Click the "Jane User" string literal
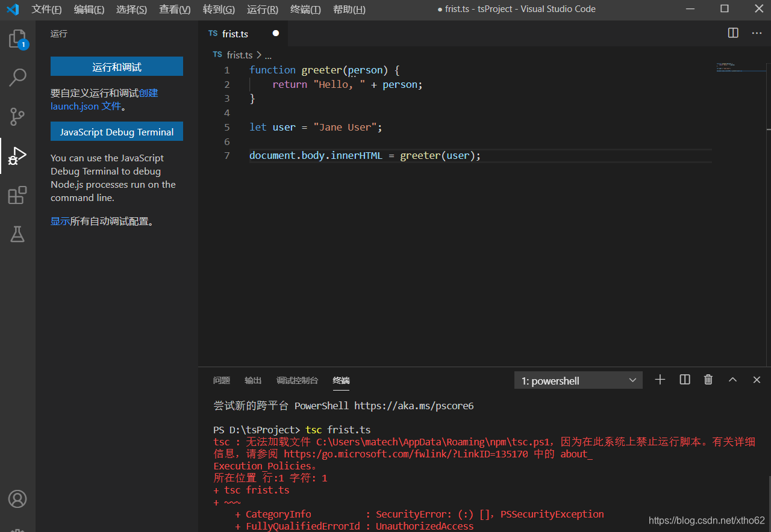This screenshot has height=532, width=771. (345, 127)
